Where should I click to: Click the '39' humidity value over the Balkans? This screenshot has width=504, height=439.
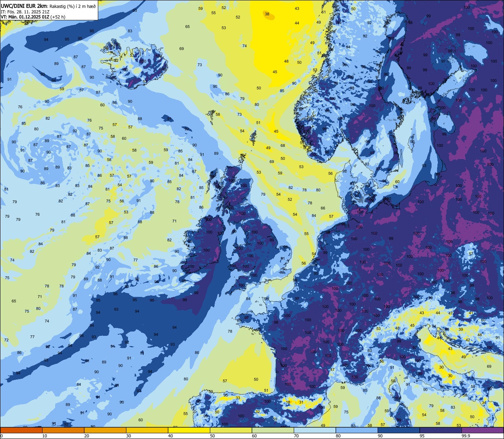click(x=461, y=329)
